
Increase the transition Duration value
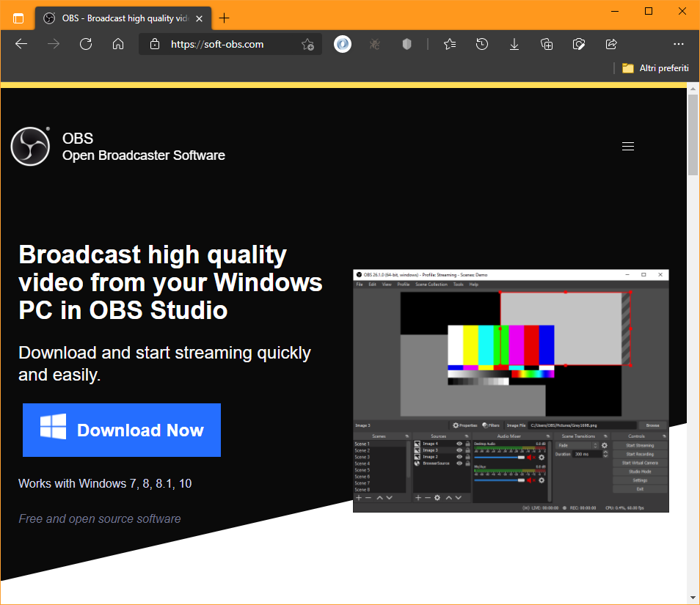click(606, 451)
